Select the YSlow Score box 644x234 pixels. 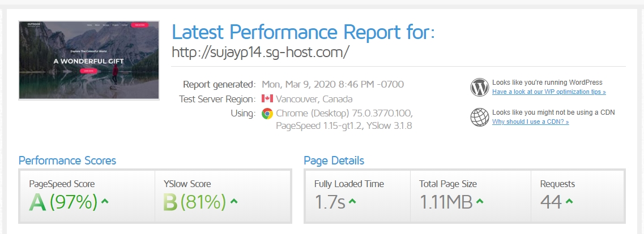click(223, 196)
